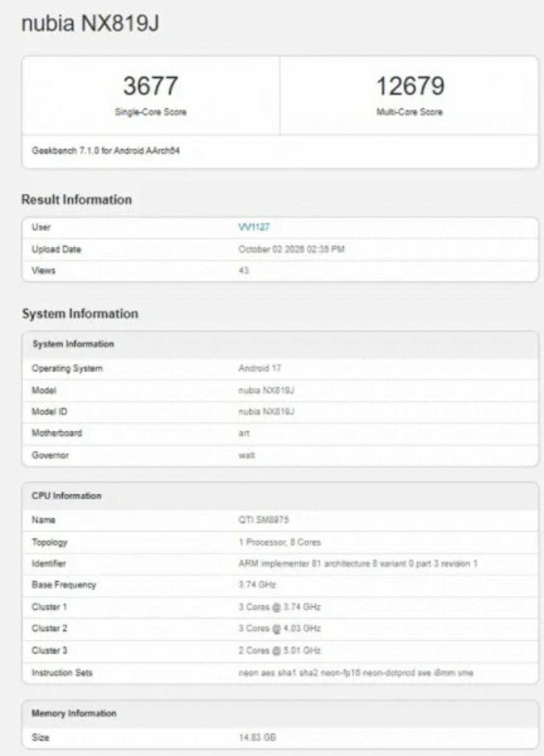Select the Cluster 1 value '3 Cores @ 3.74 GHz'
Viewport: 544px width, 756px height.
pos(279,607)
